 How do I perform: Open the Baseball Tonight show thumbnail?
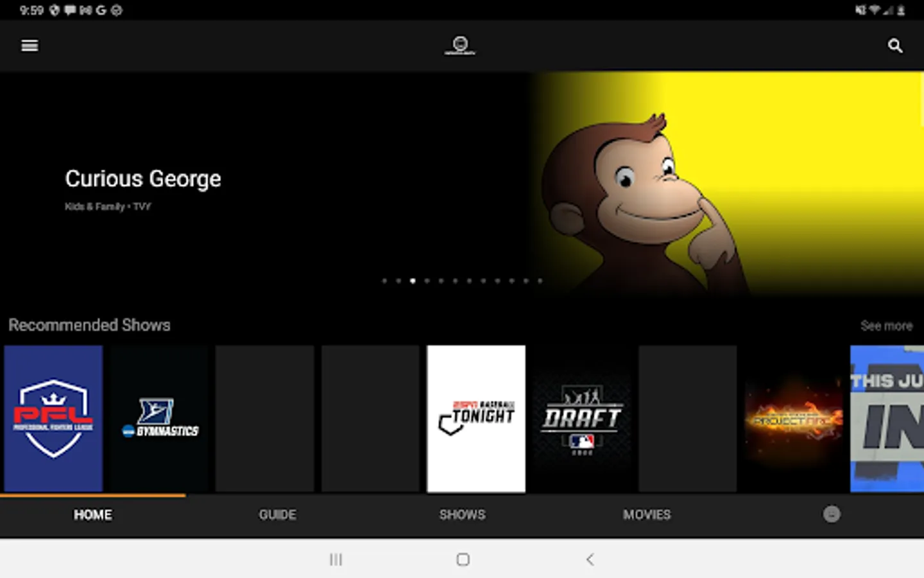click(476, 419)
